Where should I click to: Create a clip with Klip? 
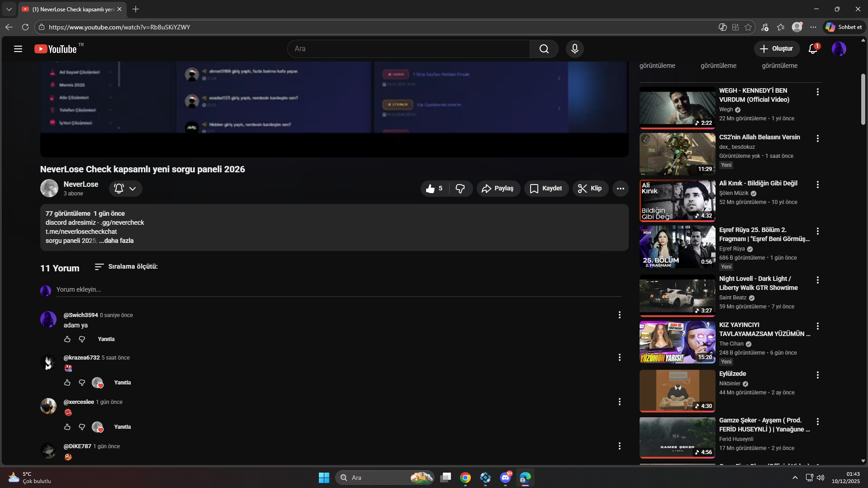(590, 189)
